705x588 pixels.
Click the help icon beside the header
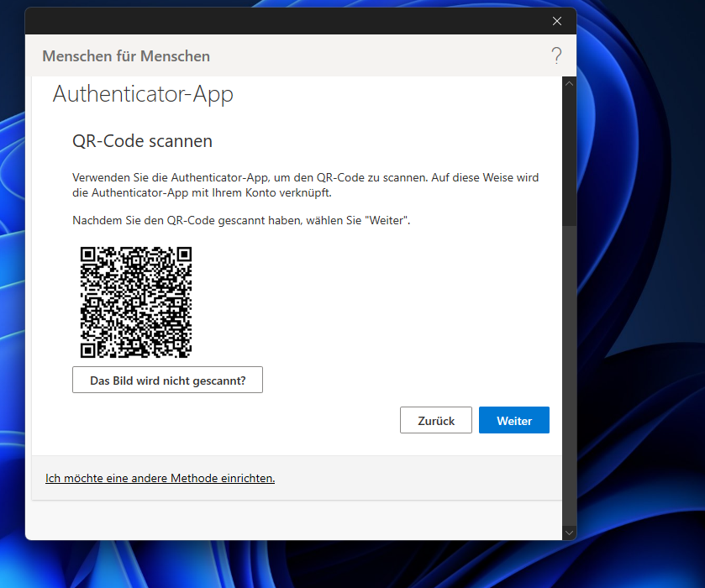tap(556, 55)
